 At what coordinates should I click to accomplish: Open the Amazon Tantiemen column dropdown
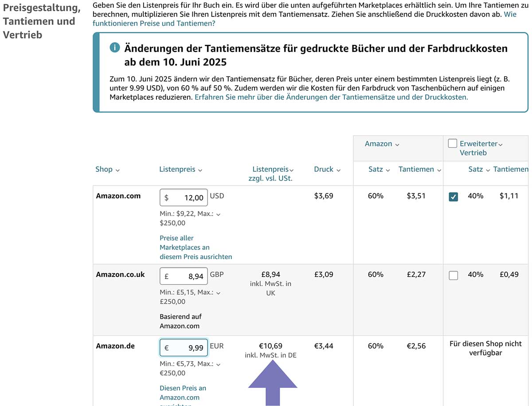(x=439, y=170)
